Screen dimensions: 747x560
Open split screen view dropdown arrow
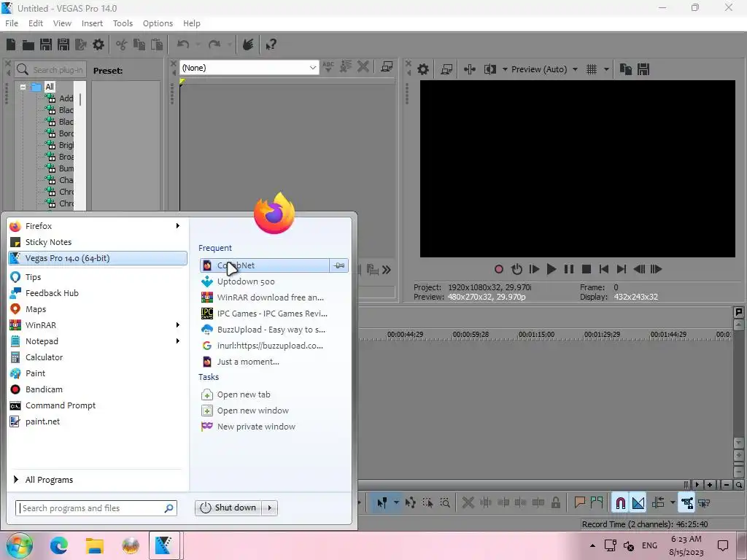coord(505,69)
